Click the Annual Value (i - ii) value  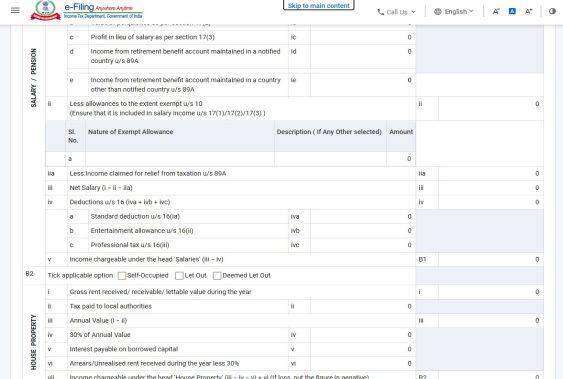click(490, 320)
